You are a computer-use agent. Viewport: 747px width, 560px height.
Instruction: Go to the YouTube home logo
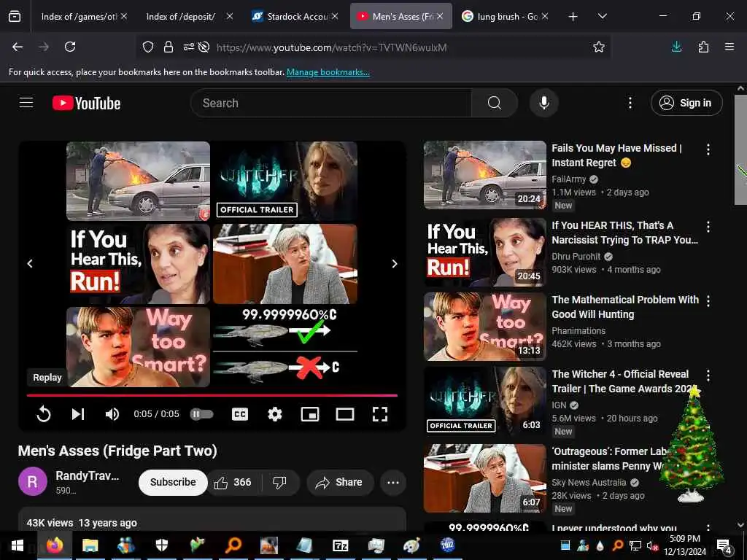86,103
